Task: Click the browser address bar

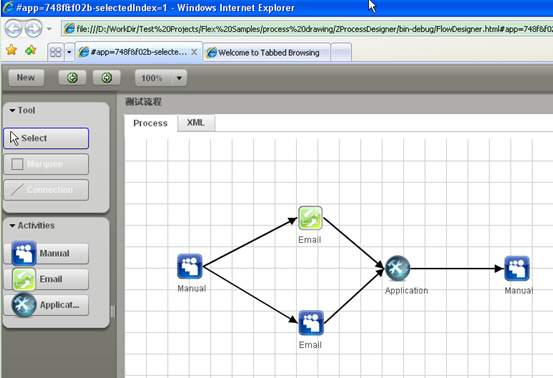Action: point(307,29)
